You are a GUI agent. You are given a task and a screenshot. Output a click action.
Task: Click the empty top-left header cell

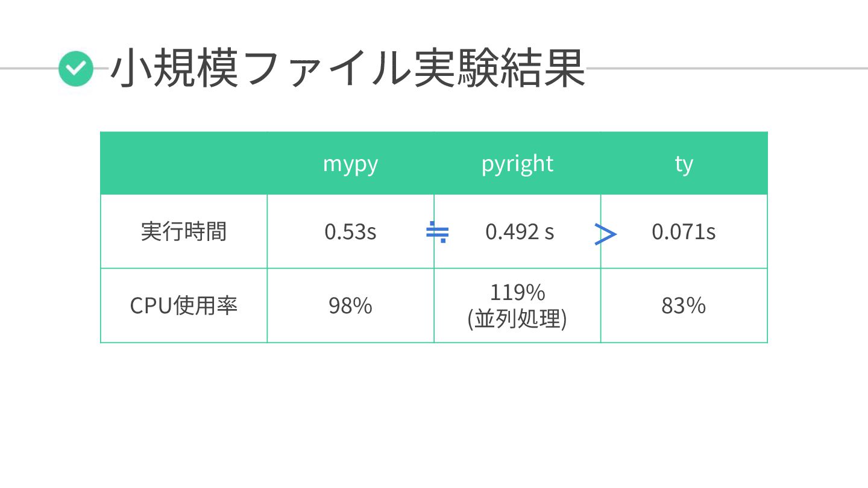(x=184, y=163)
